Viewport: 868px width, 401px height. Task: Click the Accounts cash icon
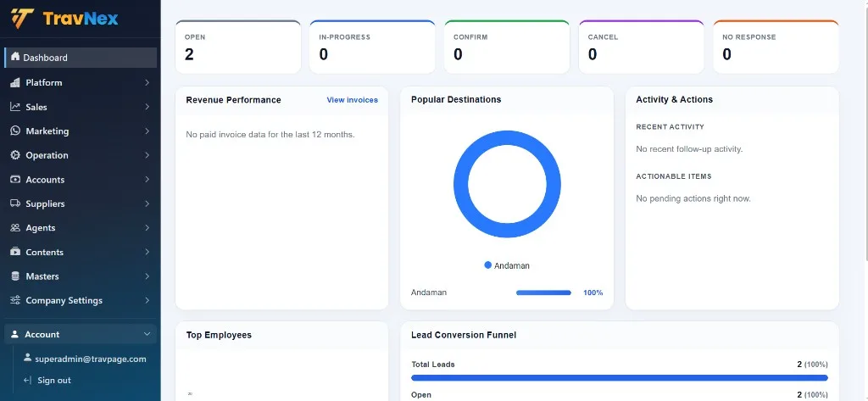point(15,180)
